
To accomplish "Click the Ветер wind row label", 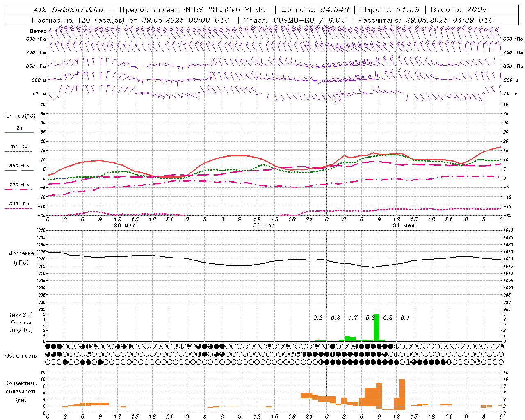I will point(38,31).
